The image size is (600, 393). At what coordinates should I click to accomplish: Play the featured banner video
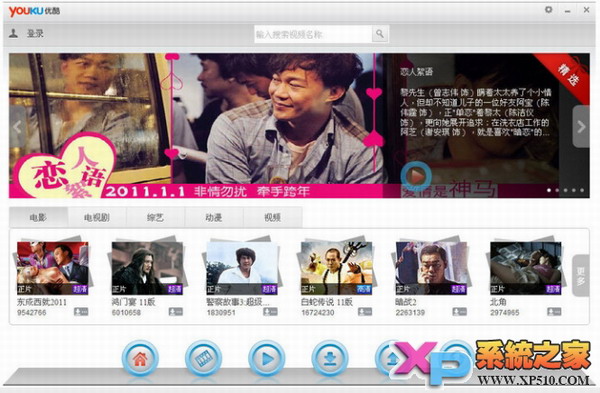pyautogui.click(x=416, y=176)
